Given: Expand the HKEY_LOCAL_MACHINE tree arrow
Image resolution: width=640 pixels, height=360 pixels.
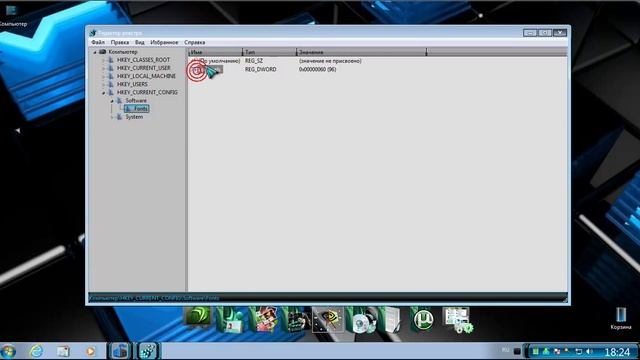Looking at the screenshot, I should coord(104,76).
